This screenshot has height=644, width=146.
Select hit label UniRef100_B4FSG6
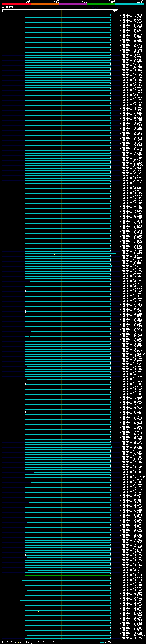pos(131,342)
